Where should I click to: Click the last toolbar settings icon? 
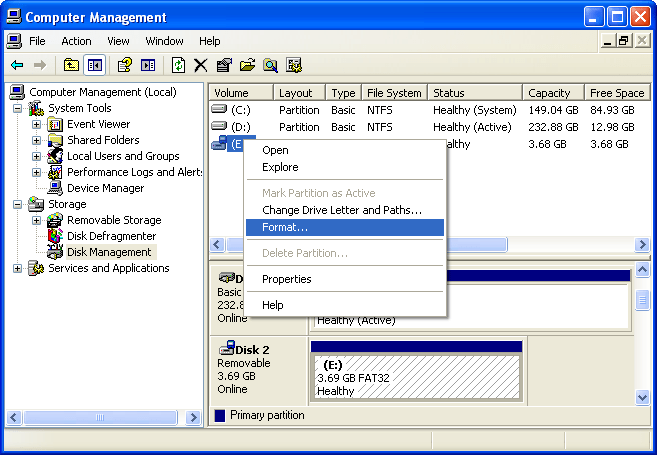[x=294, y=65]
